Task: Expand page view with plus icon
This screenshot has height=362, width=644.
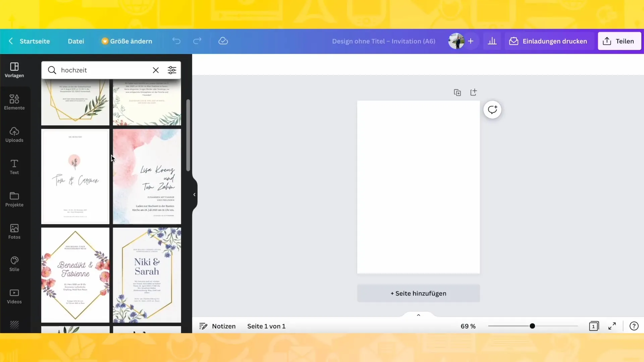Action: tap(474, 93)
